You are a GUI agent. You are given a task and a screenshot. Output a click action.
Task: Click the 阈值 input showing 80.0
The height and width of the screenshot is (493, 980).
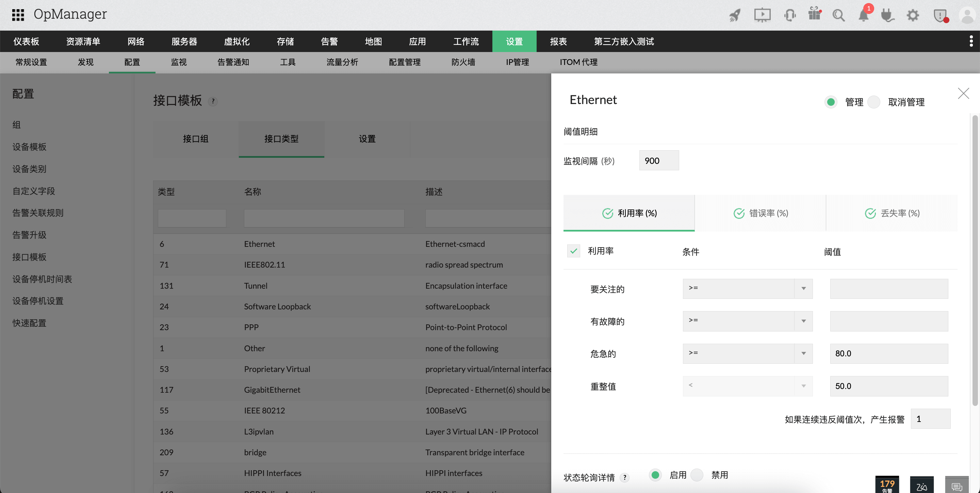coord(889,353)
